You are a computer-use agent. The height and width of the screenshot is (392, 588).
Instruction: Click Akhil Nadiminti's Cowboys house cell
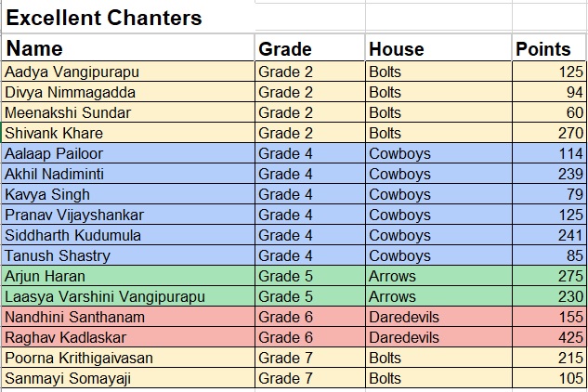(438, 174)
